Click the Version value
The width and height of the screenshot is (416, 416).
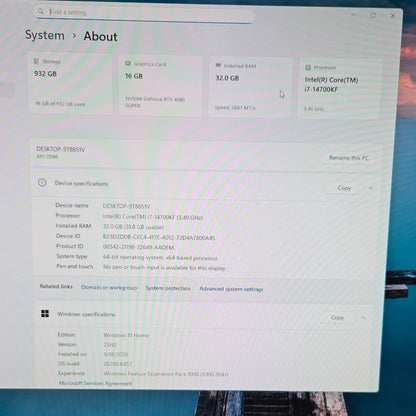coord(110,345)
